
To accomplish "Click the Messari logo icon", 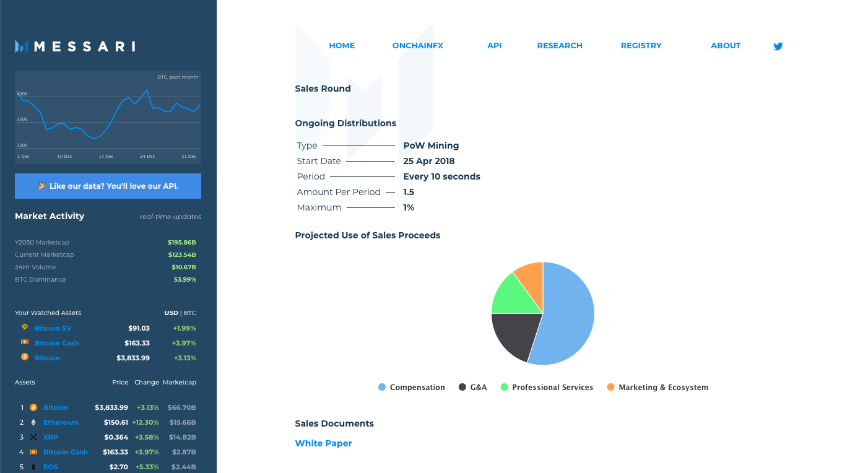I will point(22,46).
